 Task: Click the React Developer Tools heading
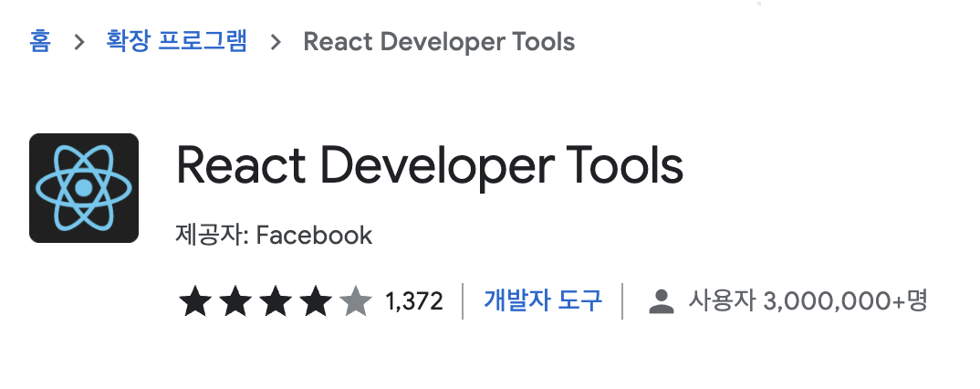(x=430, y=165)
